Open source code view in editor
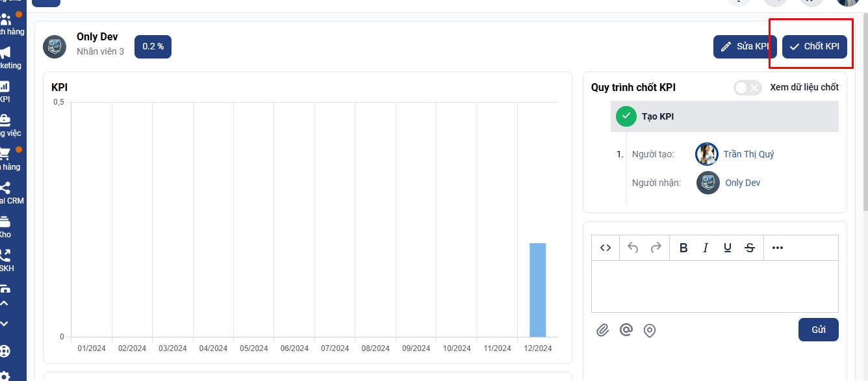 point(606,248)
